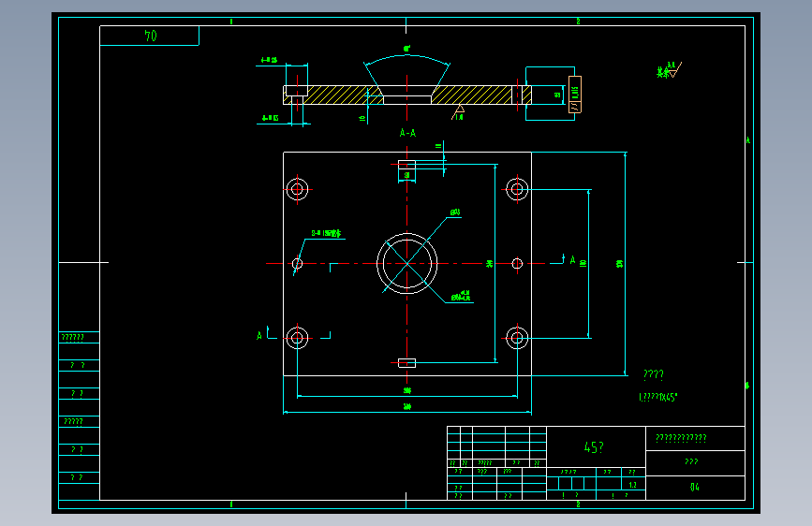Image resolution: width=812 pixels, height=526 pixels.
Task: Select the overall height dimension right of plate
Action: [621, 264]
